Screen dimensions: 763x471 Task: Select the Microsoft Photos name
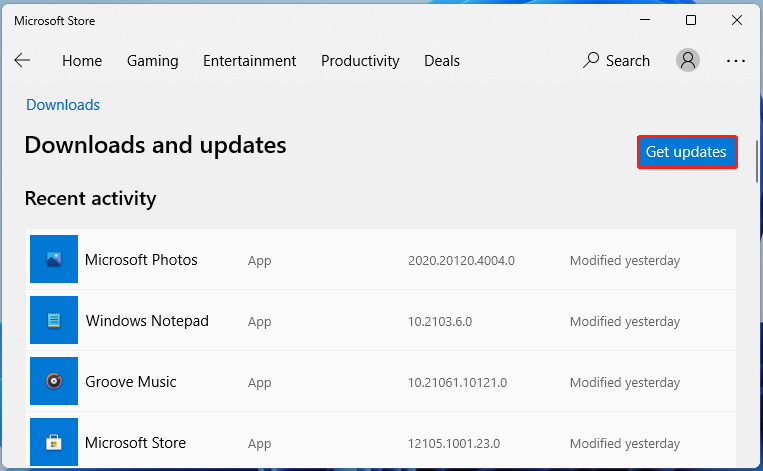coord(141,260)
